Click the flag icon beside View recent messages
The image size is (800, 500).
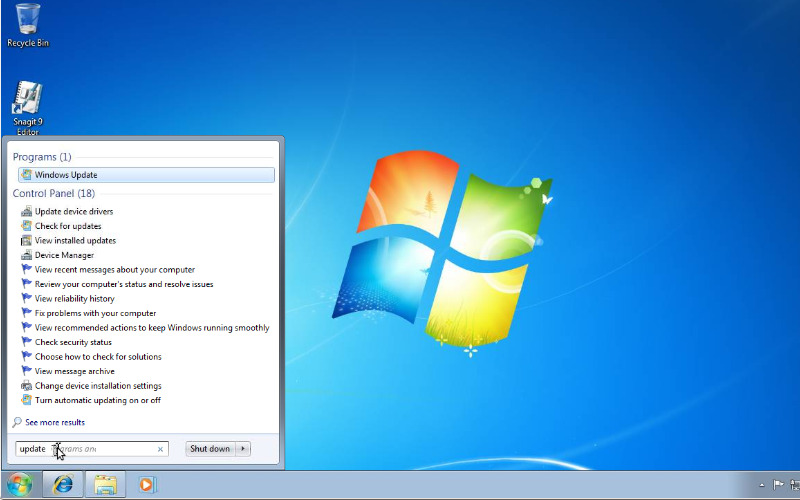tap(26, 269)
